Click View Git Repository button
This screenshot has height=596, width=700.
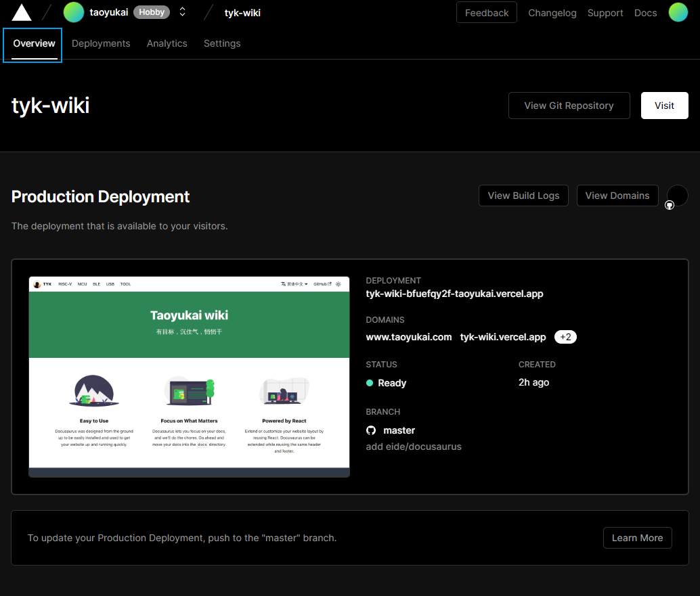click(569, 106)
